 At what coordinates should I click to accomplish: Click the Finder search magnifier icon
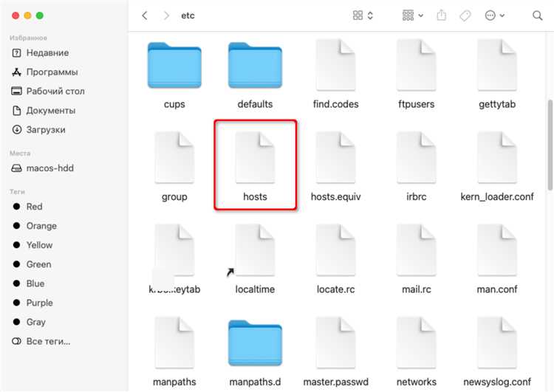(x=538, y=16)
